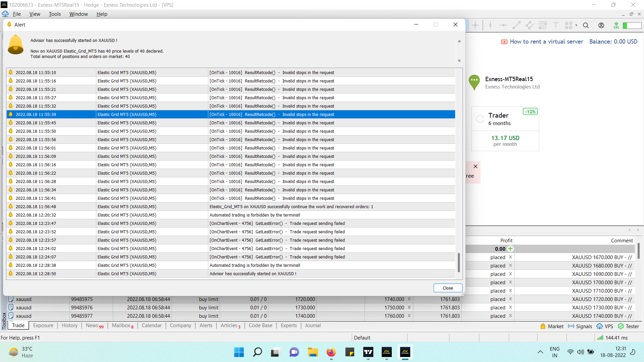Select last alert row 2022.08.18 12:28:50
Viewport: 644px width, 362px height.
[x=231, y=274]
